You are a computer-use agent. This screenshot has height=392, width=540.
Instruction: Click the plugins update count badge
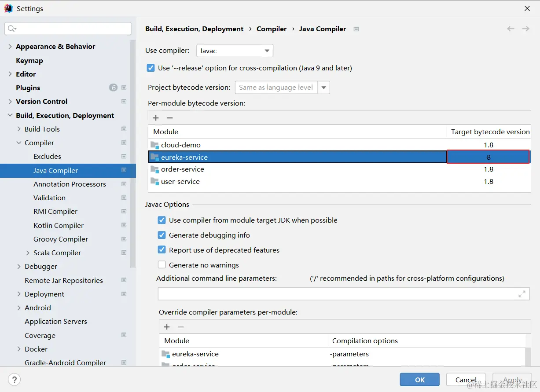113,88
